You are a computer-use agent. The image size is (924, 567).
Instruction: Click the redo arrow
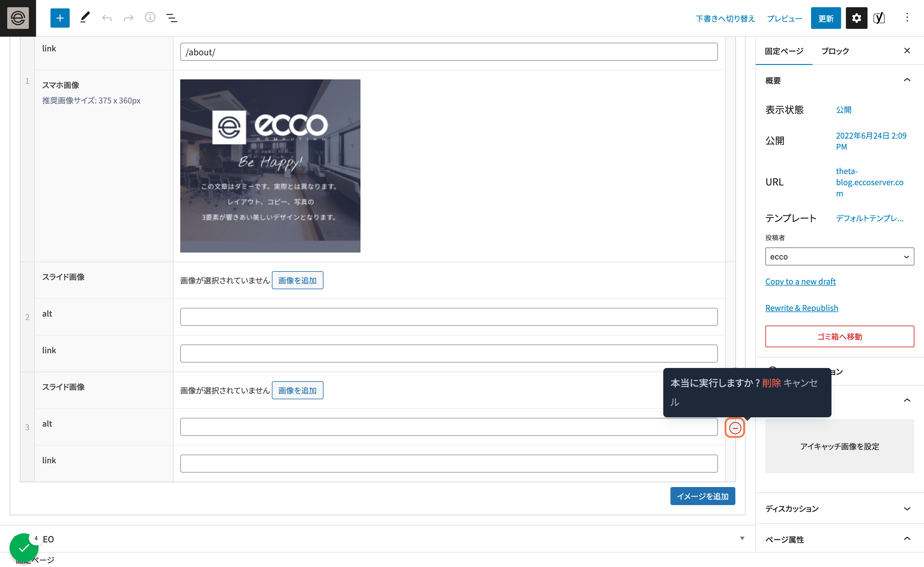click(x=129, y=18)
